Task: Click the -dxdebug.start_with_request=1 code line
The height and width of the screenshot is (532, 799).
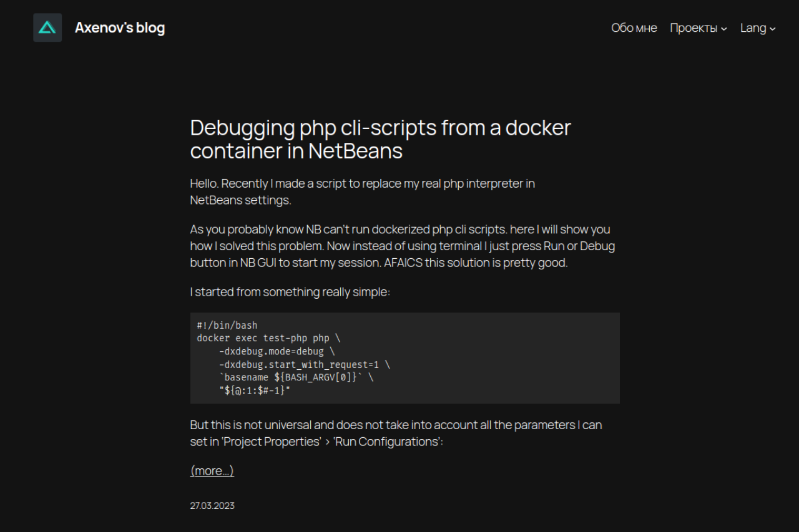Action: [304, 364]
